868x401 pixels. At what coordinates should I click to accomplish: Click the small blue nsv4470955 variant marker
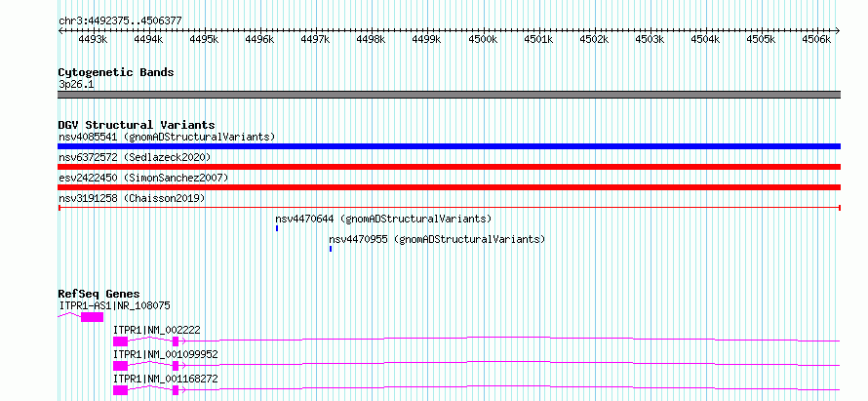tap(331, 249)
